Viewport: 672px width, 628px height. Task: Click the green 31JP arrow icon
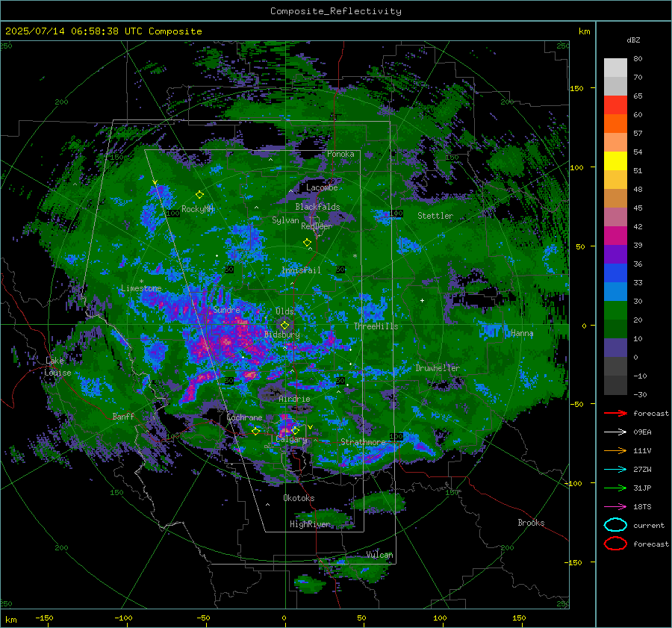click(615, 488)
